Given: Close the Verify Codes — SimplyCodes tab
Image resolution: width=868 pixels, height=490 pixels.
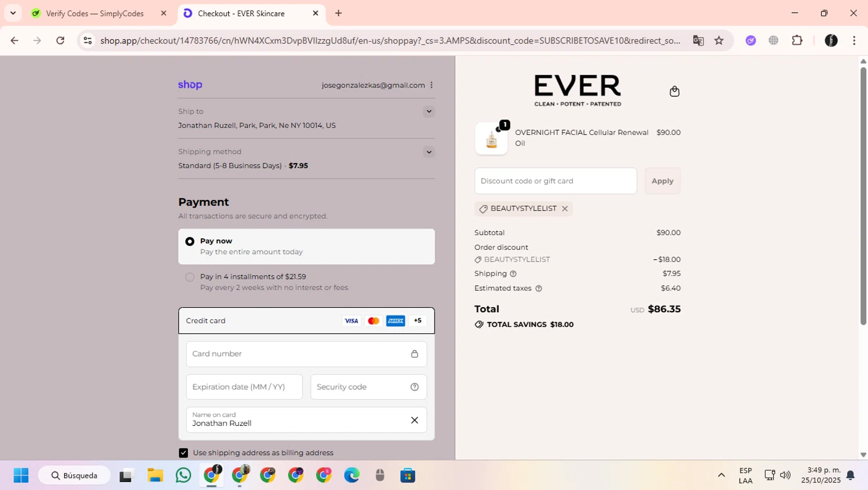Looking at the screenshot, I should (x=164, y=13).
